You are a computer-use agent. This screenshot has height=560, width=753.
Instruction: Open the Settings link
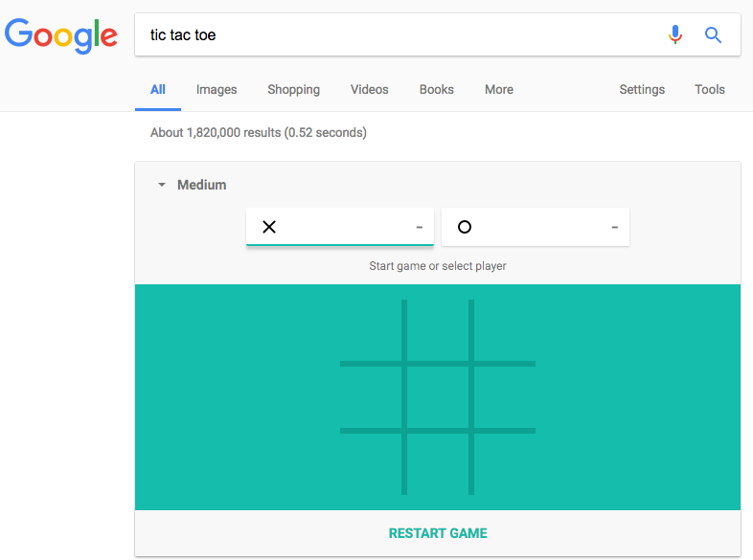642,90
